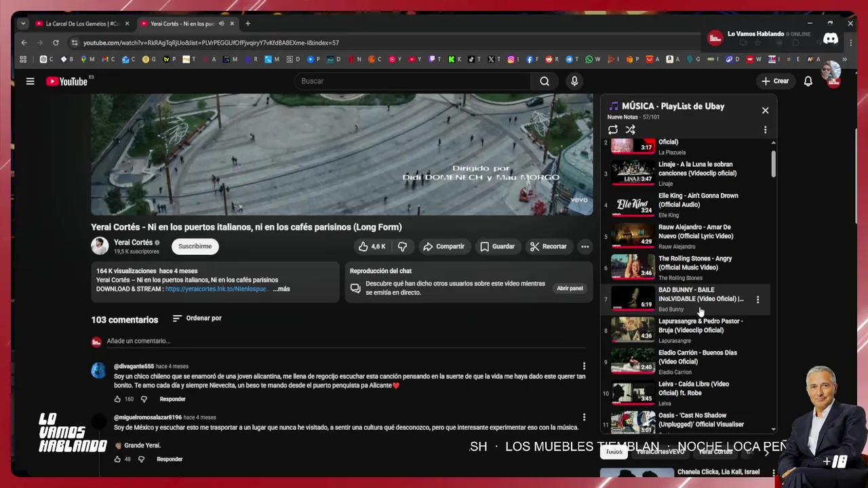Open the divagante555 commenter profile

99,370
